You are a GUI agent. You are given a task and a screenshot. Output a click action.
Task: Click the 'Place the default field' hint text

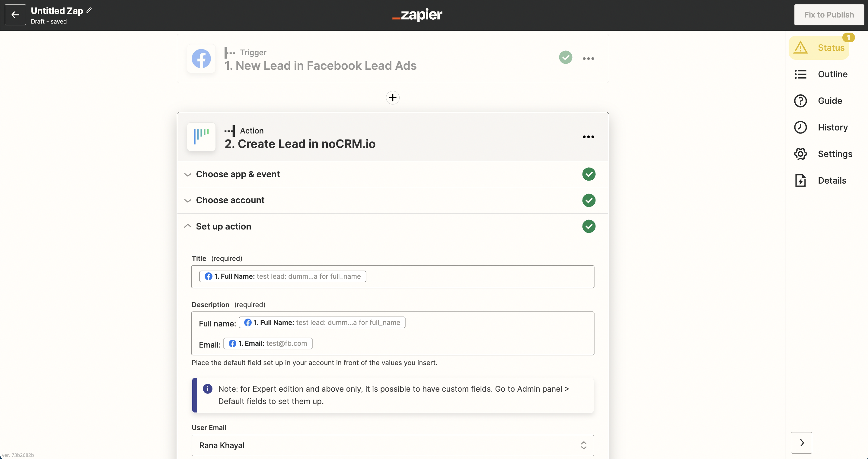coord(314,363)
